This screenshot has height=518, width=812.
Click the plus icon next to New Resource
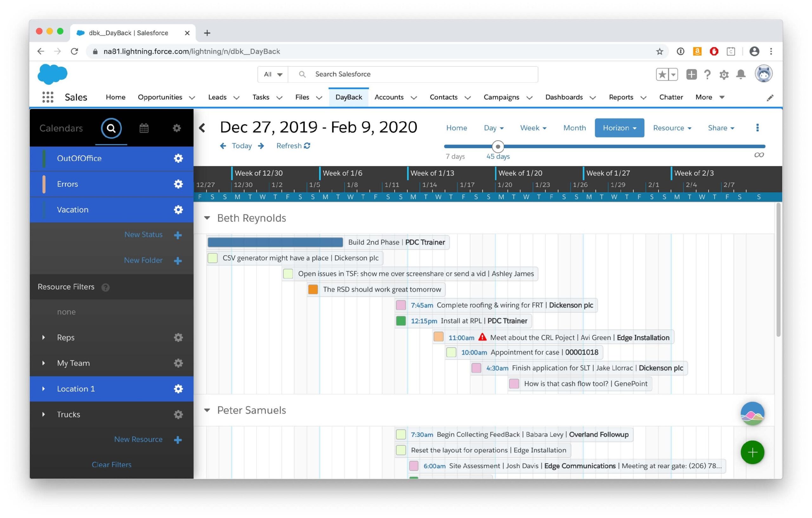[x=178, y=439]
